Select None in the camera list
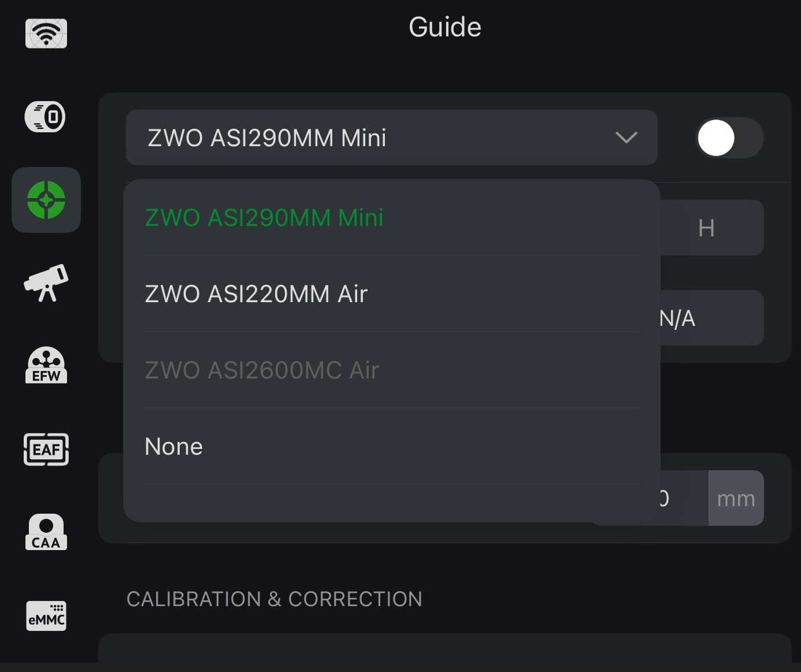Screen dimensions: 801x672 tap(174, 447)
